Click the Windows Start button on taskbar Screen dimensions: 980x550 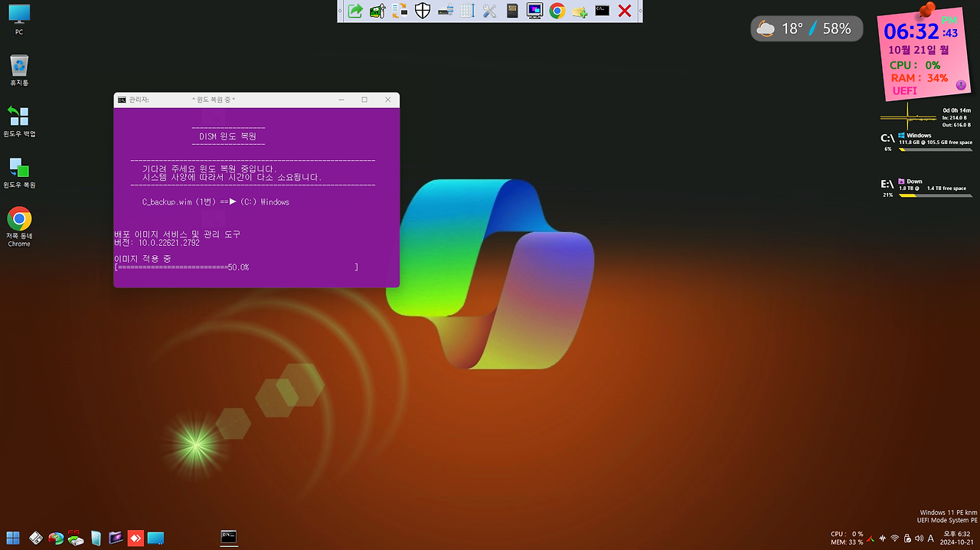[x=13, y=538]
